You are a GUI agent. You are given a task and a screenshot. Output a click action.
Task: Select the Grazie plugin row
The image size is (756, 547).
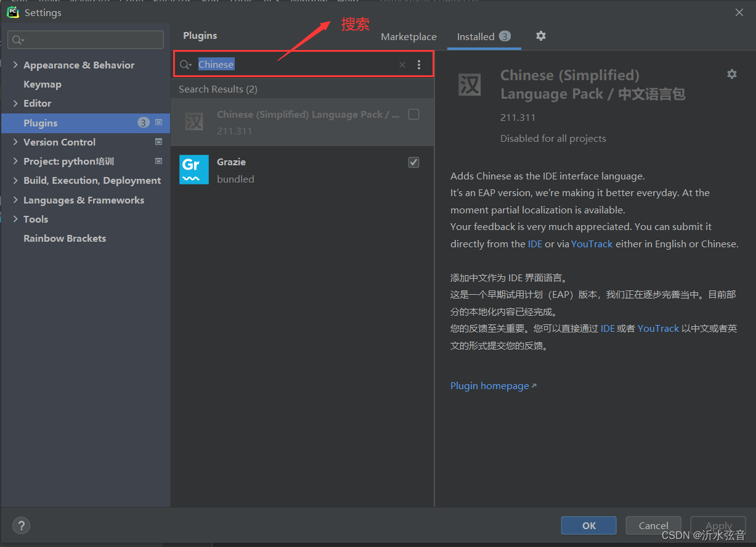click(x=303, y=170)
